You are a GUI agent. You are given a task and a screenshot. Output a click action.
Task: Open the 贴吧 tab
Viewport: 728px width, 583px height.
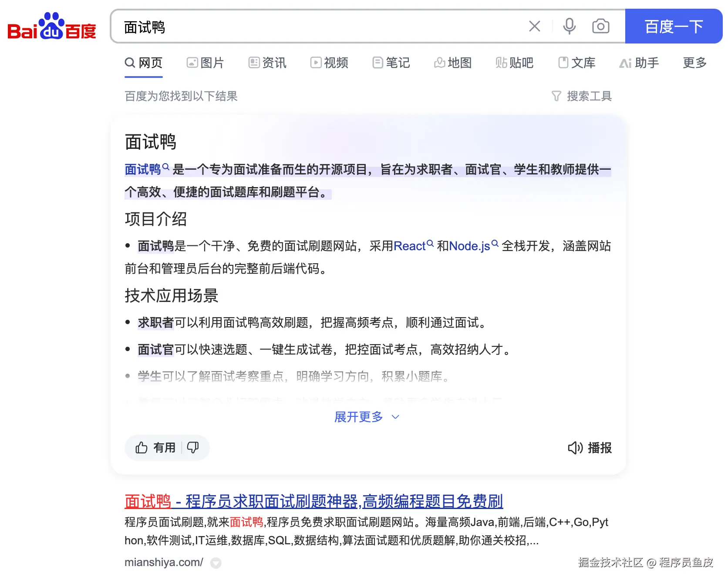(x=515, y=63)
